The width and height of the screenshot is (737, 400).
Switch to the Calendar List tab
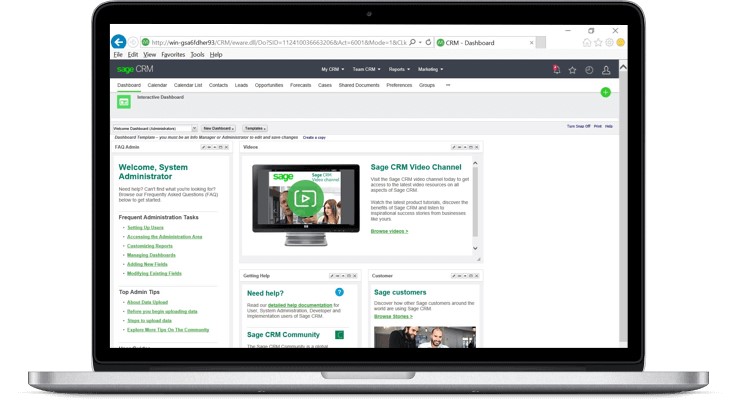pyautogui.click(x=188, y=85)
